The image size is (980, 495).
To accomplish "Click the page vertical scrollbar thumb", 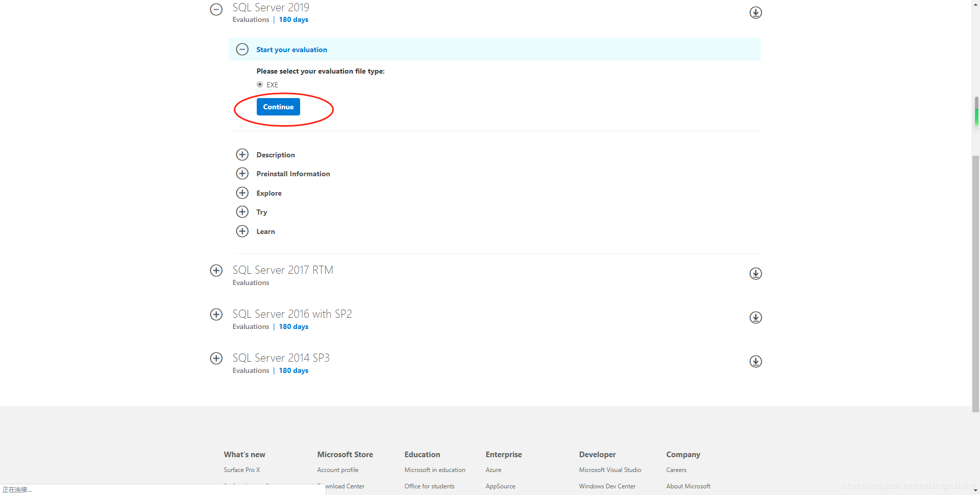I will click(975, 284).
